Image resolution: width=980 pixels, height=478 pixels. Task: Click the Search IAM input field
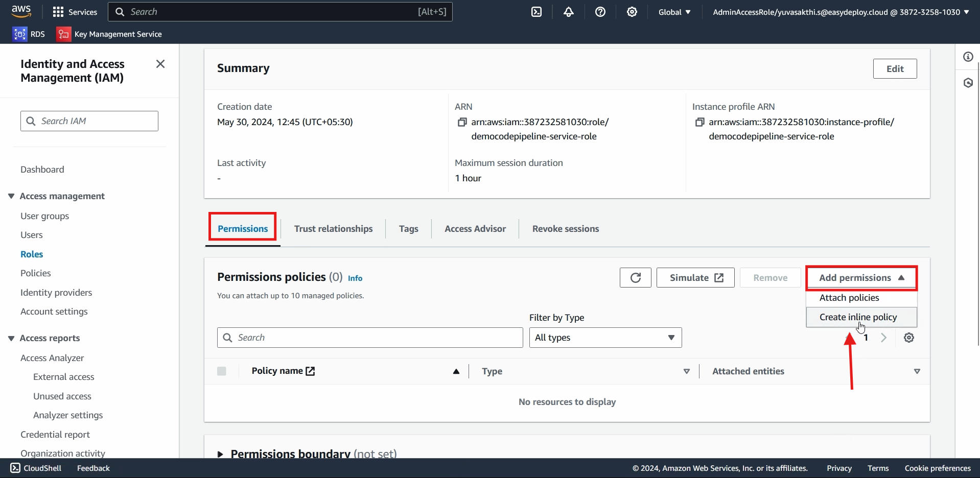89,121
